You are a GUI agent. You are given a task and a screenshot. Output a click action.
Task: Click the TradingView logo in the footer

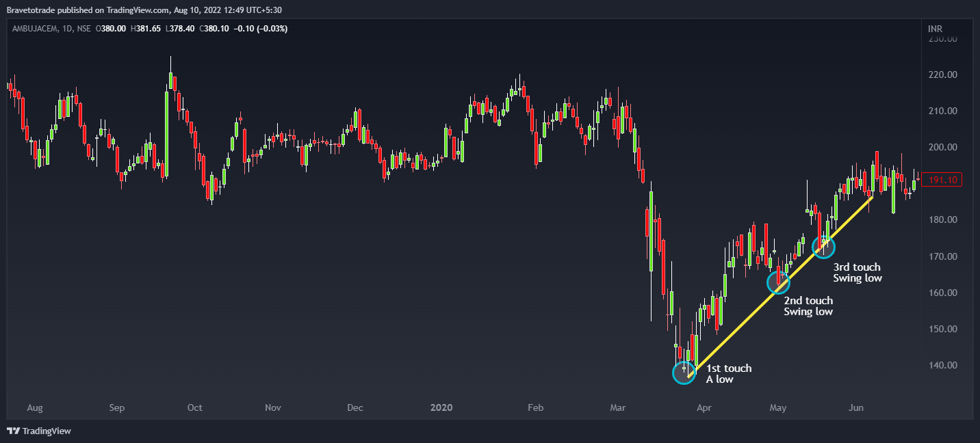tap(39, 431)
